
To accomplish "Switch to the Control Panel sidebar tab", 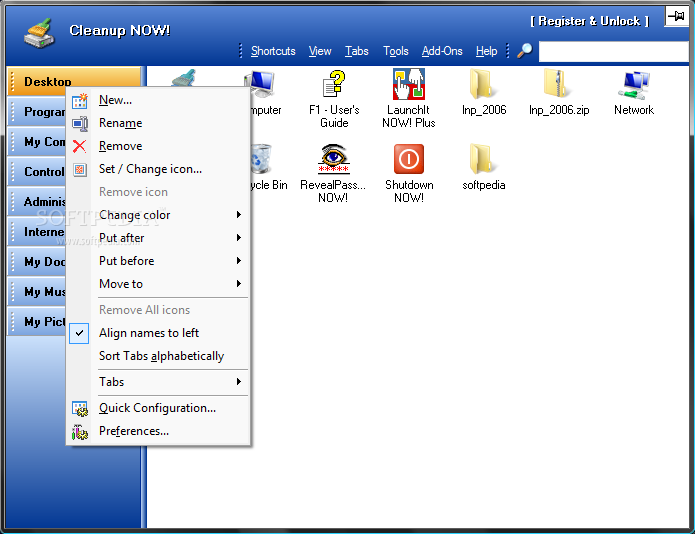I will click(x=37, y=172).
